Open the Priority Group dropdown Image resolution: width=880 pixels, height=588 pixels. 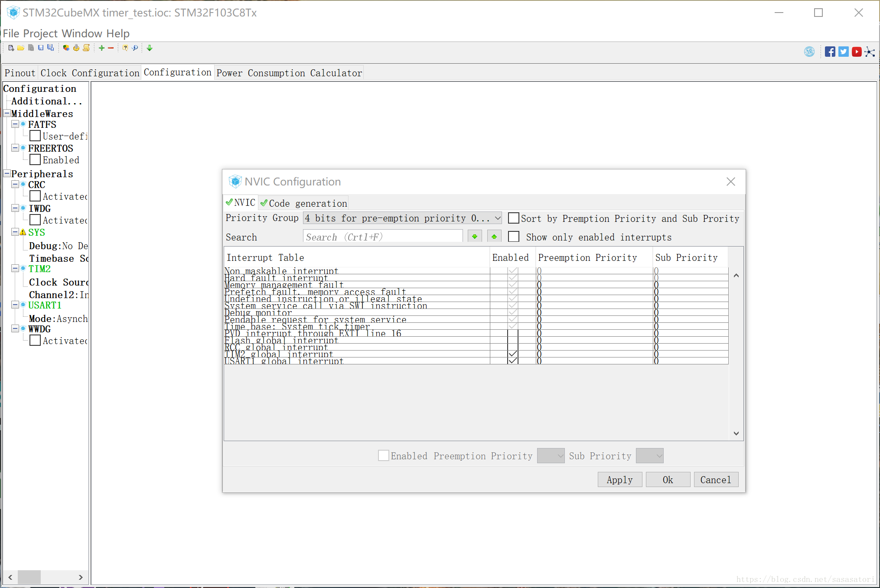[x=402, y=218]
